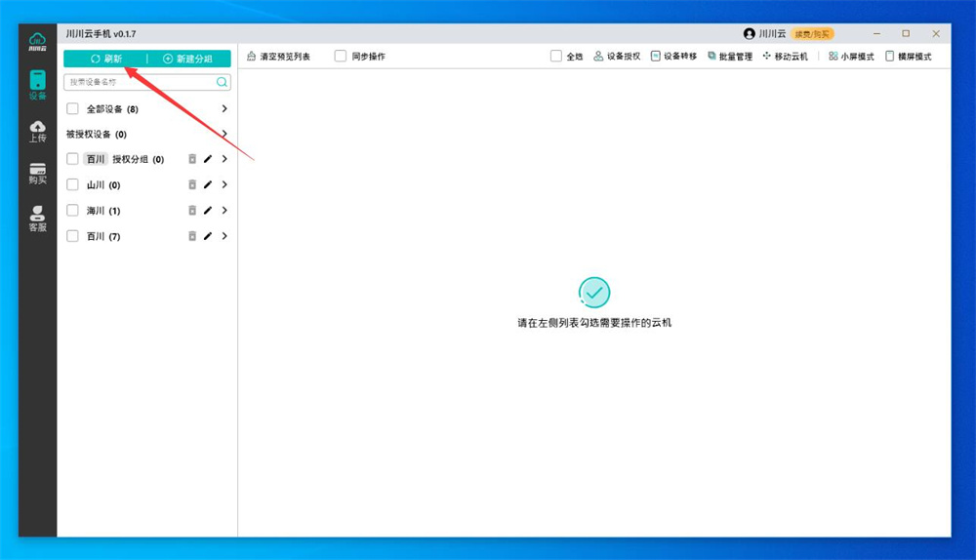The width and height of the screenshot is (976, 560).
Task: Click the 海川 (1) group label
Action: point(103,211)
